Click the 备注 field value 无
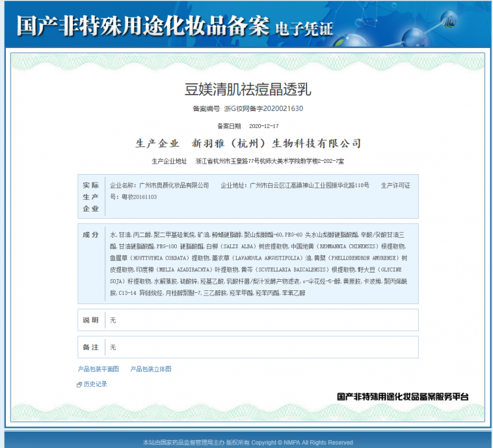This screenshot has width=493, height=448. point(113,347)
